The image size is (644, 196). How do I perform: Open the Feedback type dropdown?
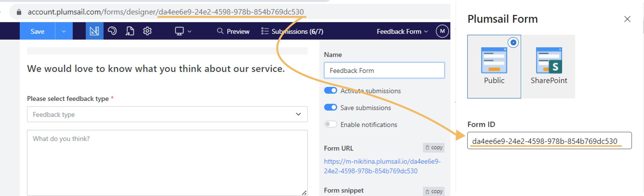click(x=167, y=114)
